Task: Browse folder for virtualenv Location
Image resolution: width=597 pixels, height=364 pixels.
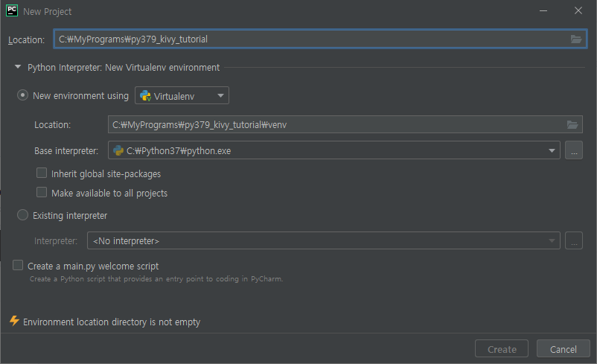Action: coord(572,124)
